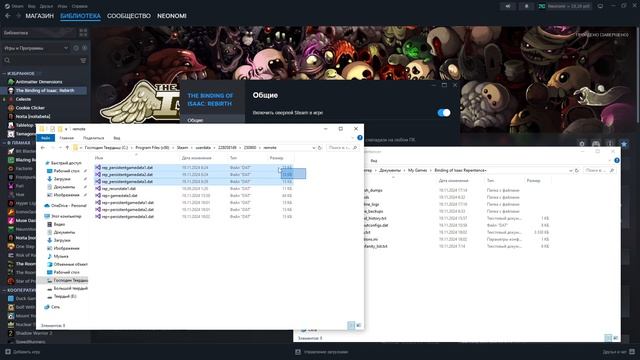Open Быстрый доступ in remote navigation pane

point(66,163)
